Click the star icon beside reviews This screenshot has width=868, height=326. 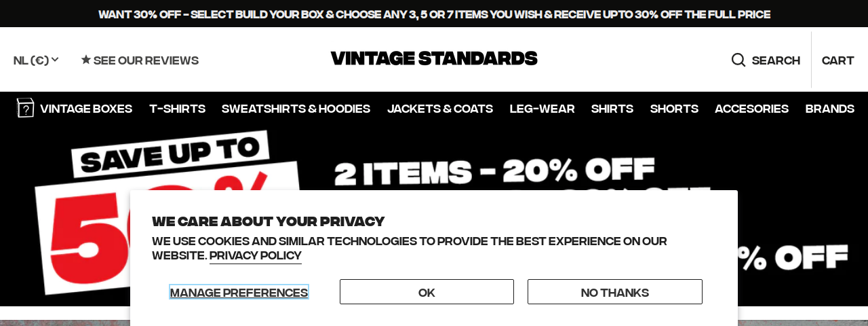pos(85,60)
